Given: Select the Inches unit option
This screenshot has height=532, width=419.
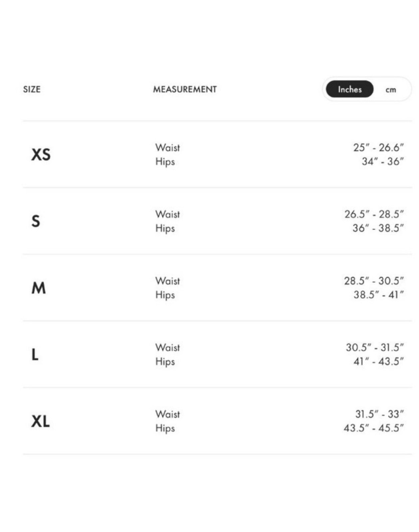Looking at the screenshot, I should click(349, 89).
